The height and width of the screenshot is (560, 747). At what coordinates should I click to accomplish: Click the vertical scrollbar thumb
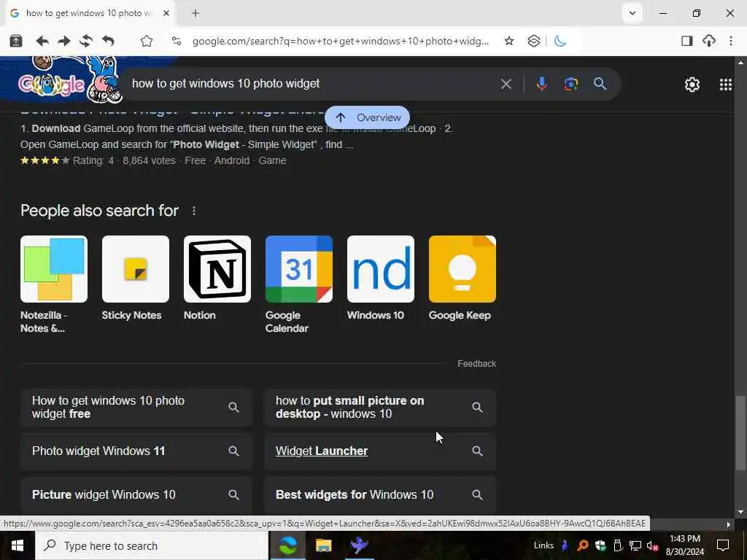[740, 432]
